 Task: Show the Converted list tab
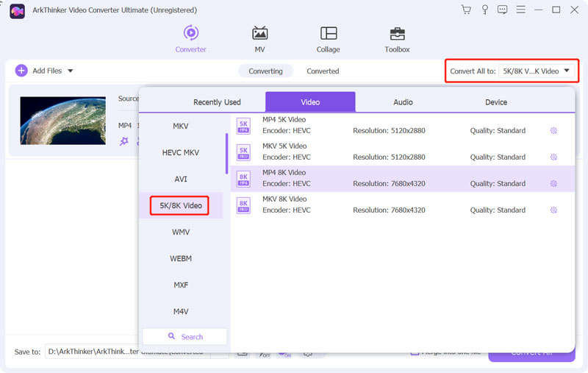click(x=323, y=71)
